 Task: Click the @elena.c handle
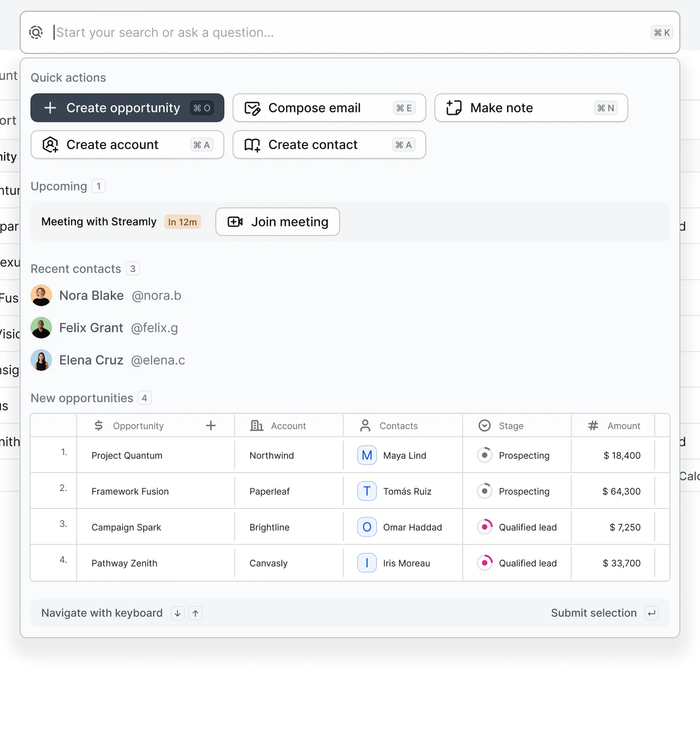pos(158,360)
